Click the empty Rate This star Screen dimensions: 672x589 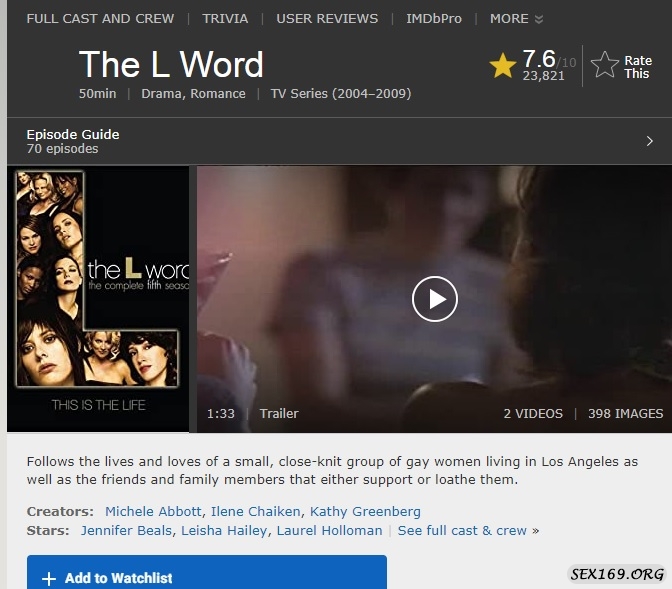pyautogui.click(x=604, y=65)
